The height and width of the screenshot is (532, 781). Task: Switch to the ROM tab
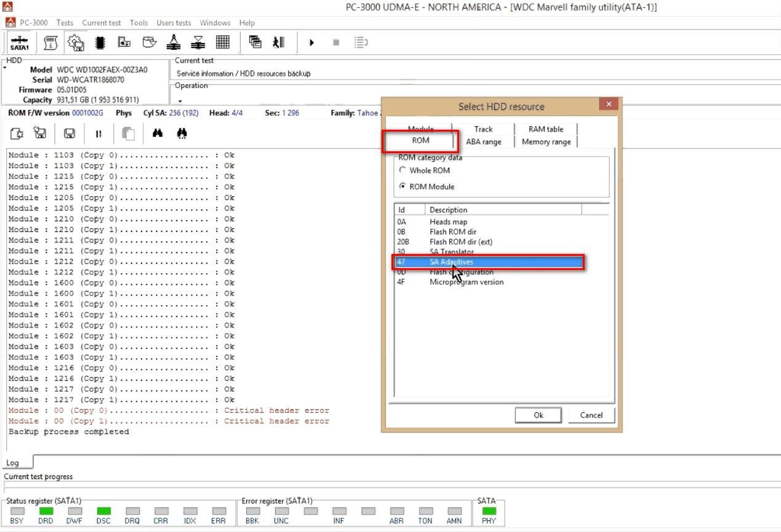tap(421, 141)
